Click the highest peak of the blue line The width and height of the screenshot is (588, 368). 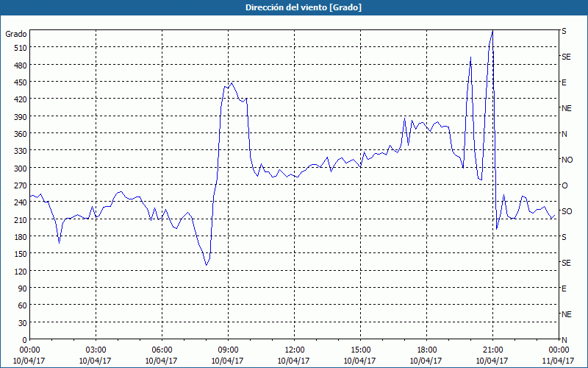point(492,31)
